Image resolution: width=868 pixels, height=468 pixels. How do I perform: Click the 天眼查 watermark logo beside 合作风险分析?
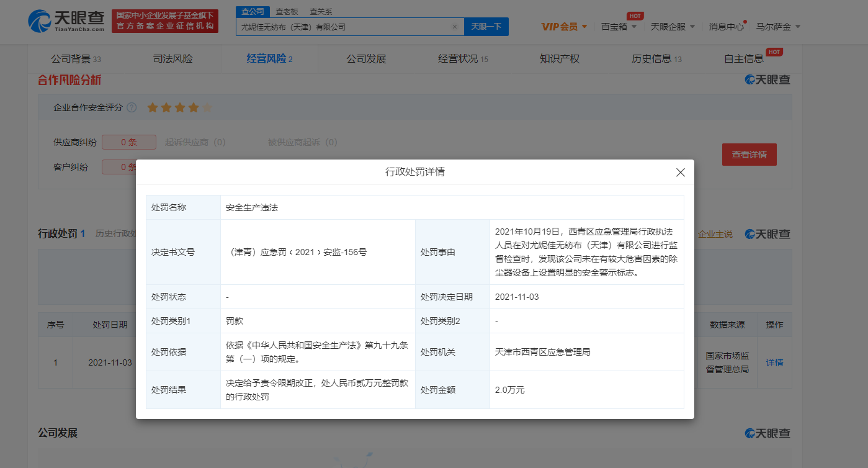click(x=767, y=80)
